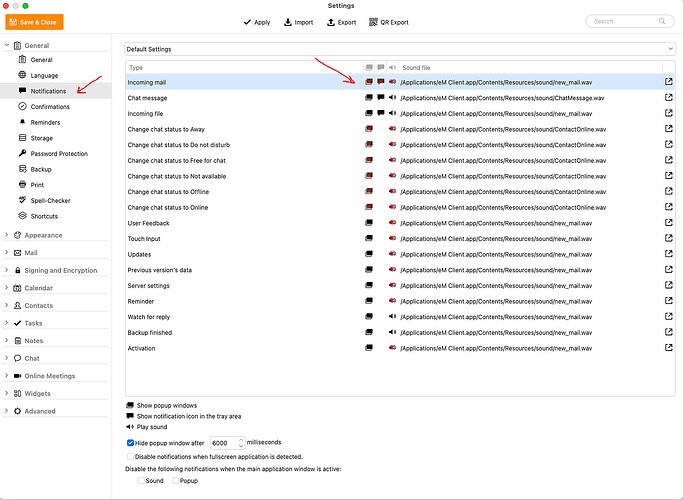Toggle popup for Change chat status to Away
The height and width of the screenshot is (500, 683).
(x=369, y=129)
